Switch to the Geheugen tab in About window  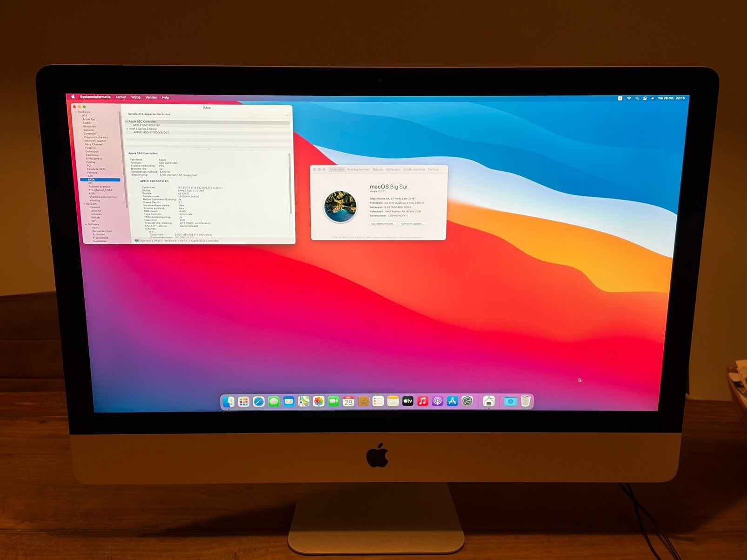coord(393,169)
